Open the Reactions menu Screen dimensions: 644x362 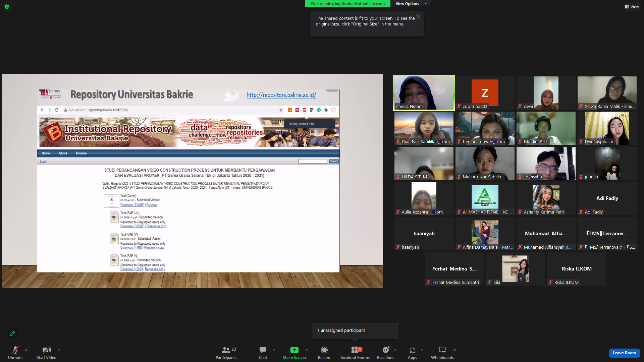coord(385,353)
